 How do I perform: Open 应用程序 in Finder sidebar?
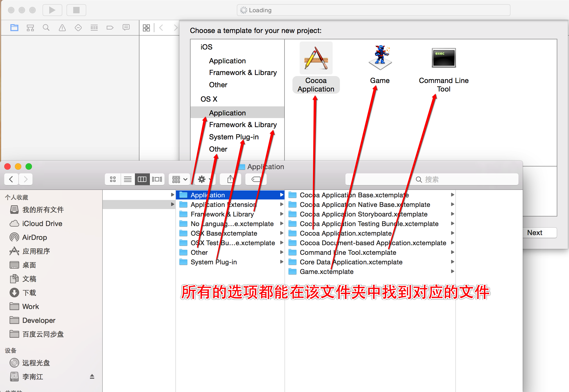pyautogui.click(x=36, y=251)
